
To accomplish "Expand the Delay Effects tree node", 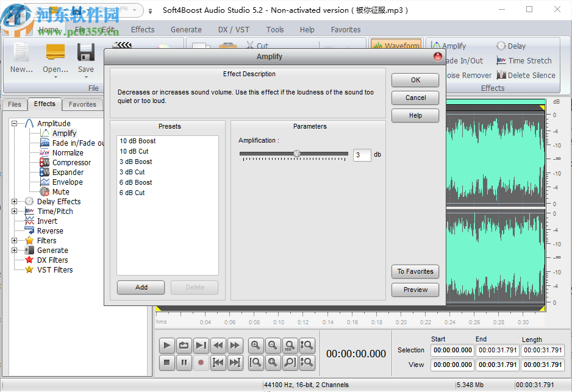I will [x=13, y=201].
